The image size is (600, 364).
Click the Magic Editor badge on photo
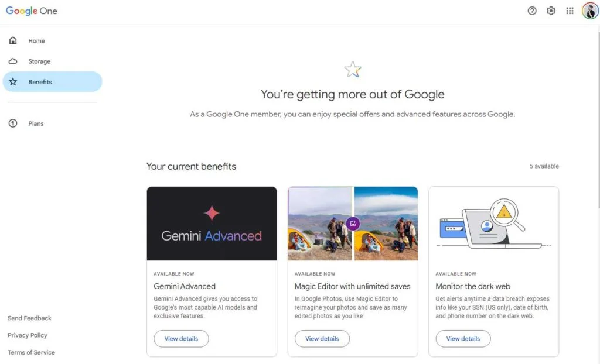click(353, 224)
